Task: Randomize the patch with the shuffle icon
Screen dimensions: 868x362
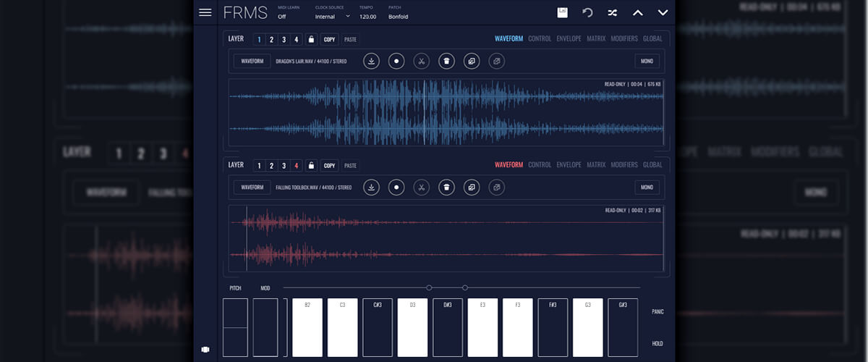Action: click(612, 12)
